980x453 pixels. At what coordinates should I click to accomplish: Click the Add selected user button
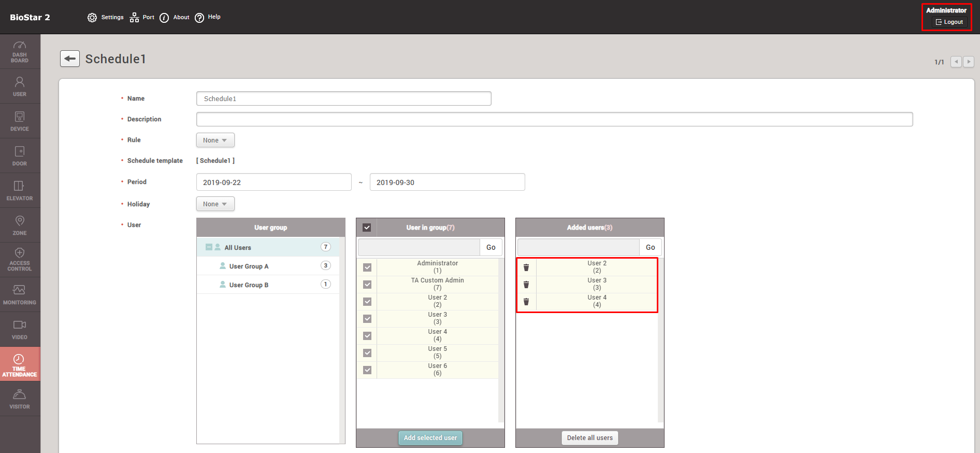[430, 438]
